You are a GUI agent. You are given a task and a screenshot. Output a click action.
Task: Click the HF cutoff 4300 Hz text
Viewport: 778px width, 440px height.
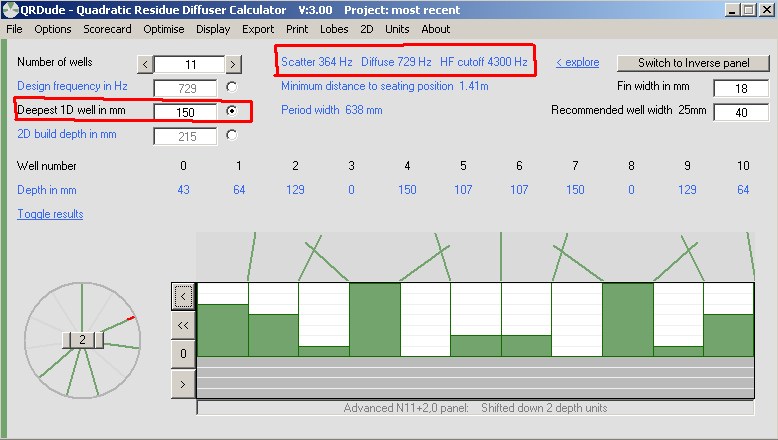[484, 62]
